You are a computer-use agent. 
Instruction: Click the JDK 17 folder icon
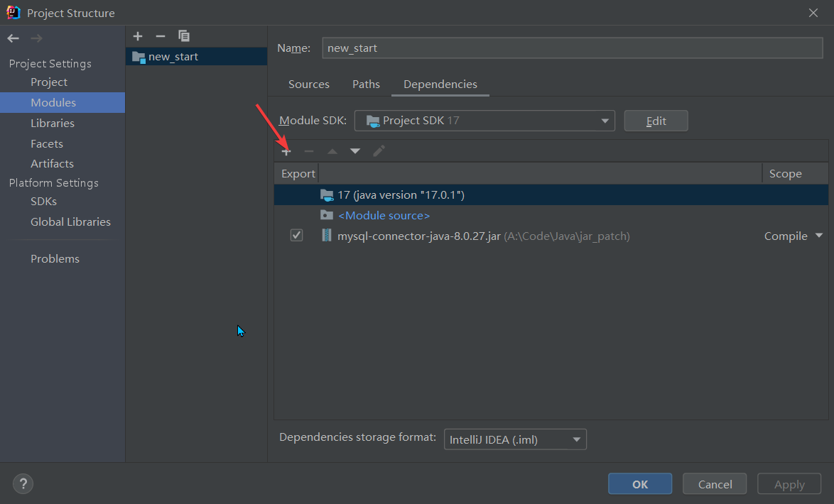[327, 195]
